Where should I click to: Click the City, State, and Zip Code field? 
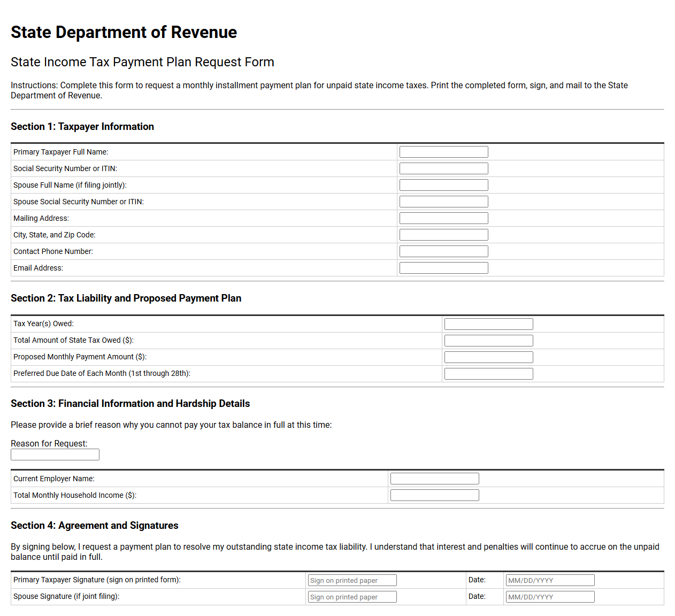pyautogui.click(x=444, y=235)
